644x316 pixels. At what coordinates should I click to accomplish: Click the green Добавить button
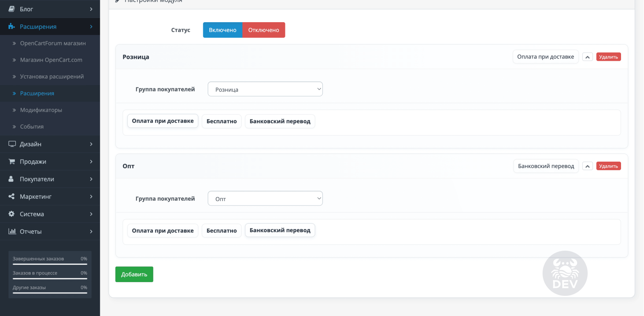134,274
